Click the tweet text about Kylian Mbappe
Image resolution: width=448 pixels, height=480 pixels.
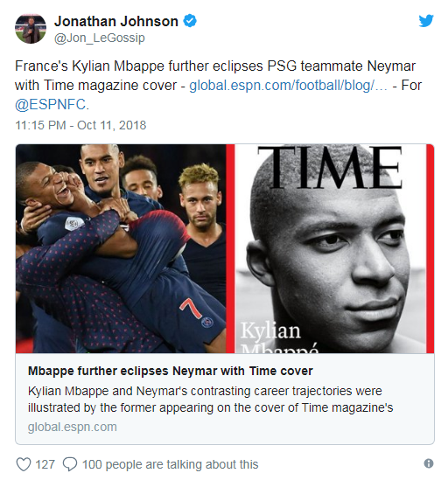[x=218, y=86]
